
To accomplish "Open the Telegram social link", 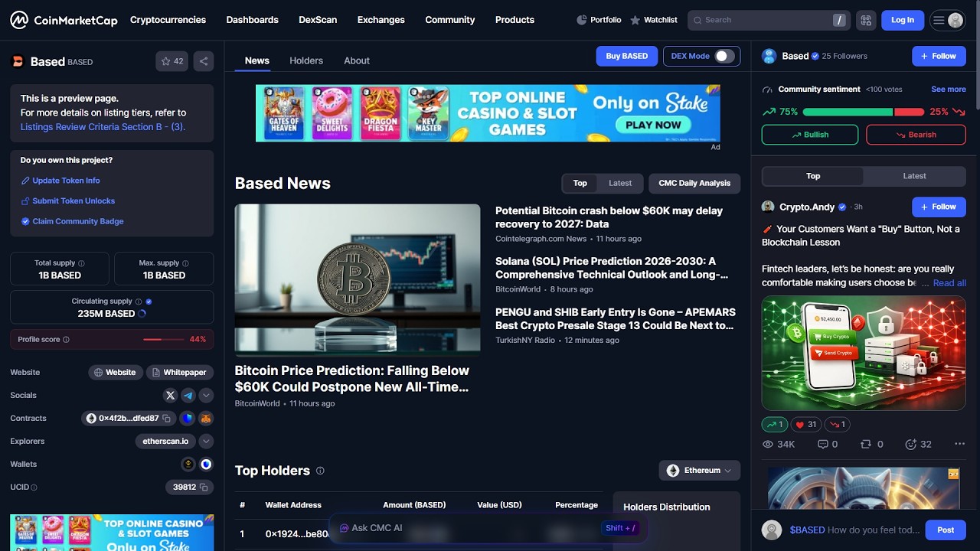I will click(x=188, y=396).
